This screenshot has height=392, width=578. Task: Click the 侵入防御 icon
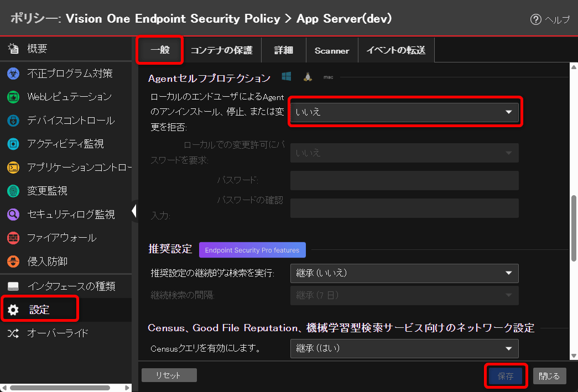(13, 262)
